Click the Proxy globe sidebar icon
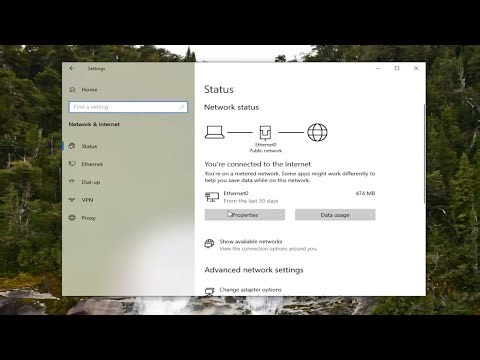Image resolution: width=480 pixels, height=360 pixels. pos(72,218)
